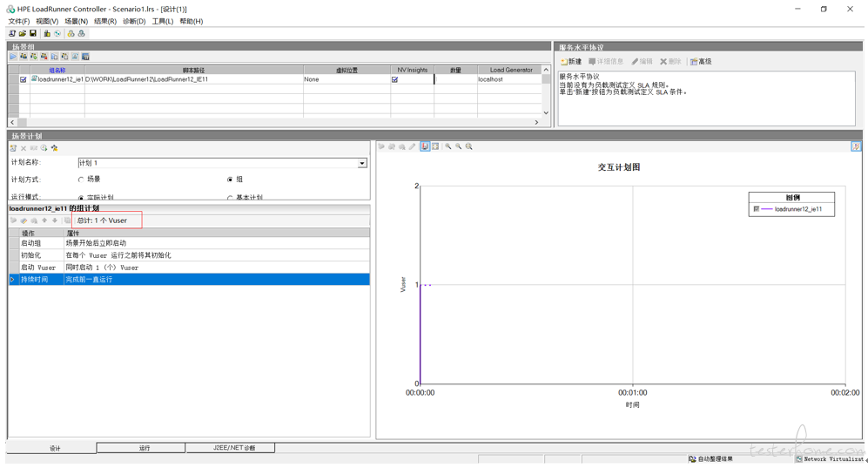Click the first Zoom In magnifier on graph
Image resolution: width=868 pixels, height=468 pixels.
pos(447,146)
